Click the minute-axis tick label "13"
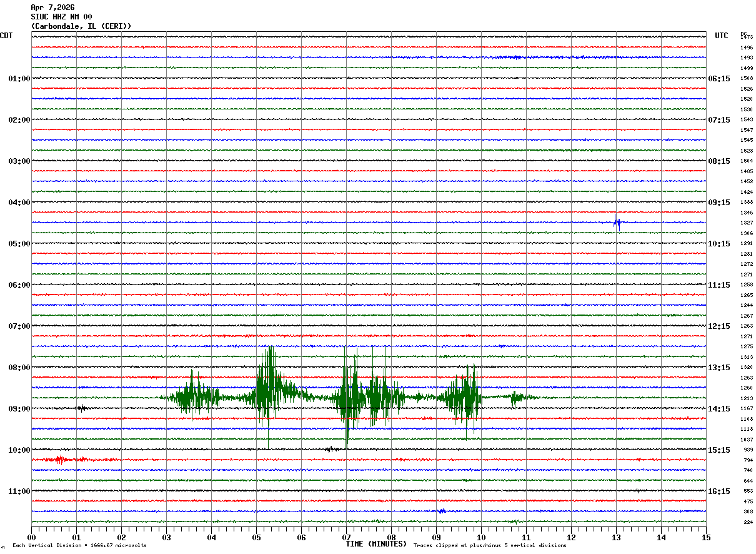756x554 pixels. (x=617, y=537)
